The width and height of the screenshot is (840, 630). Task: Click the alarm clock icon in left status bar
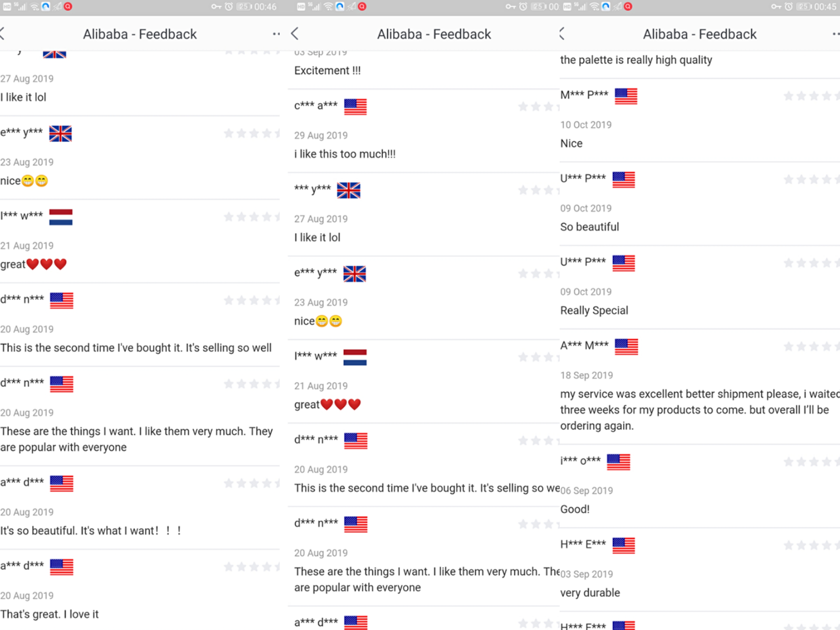tap(229, 6)
